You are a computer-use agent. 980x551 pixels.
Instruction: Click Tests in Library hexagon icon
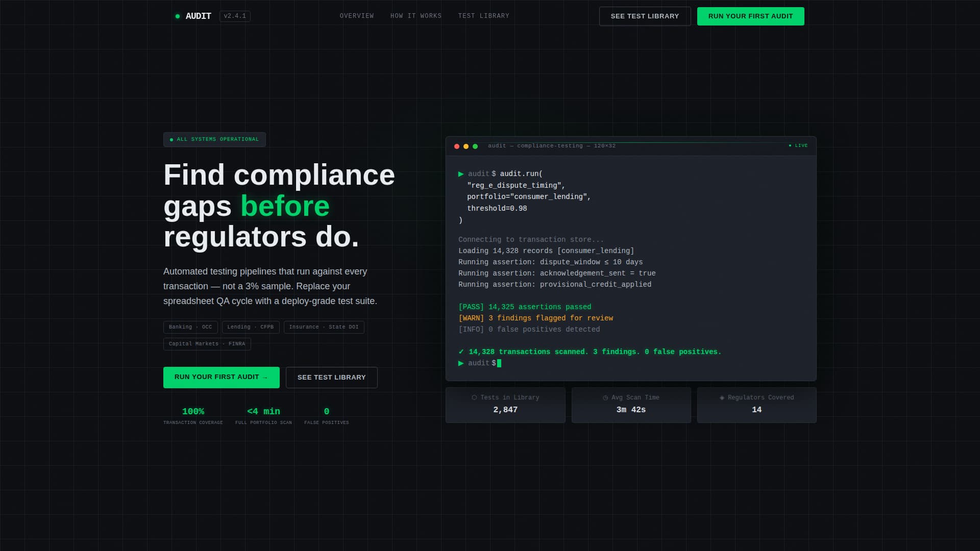coord(474,398)
